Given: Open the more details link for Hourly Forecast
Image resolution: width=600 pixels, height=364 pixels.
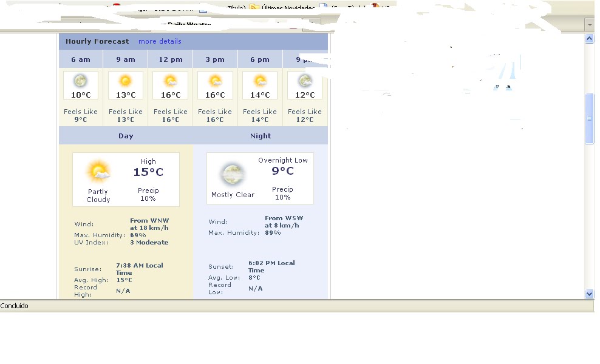Looking at the screenshot, I should pyautogui.click(x=160, y=41).
